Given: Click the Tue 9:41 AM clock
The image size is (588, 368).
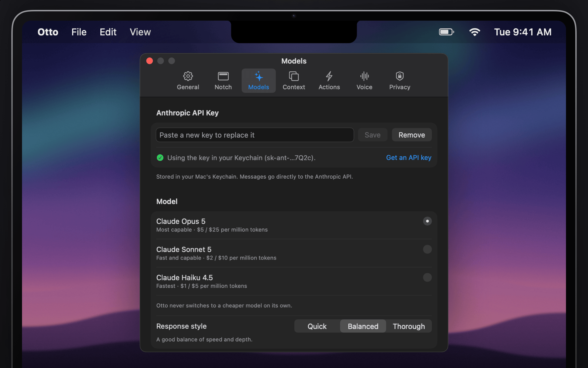Looking at the screenshot, I should coord(523,32).
